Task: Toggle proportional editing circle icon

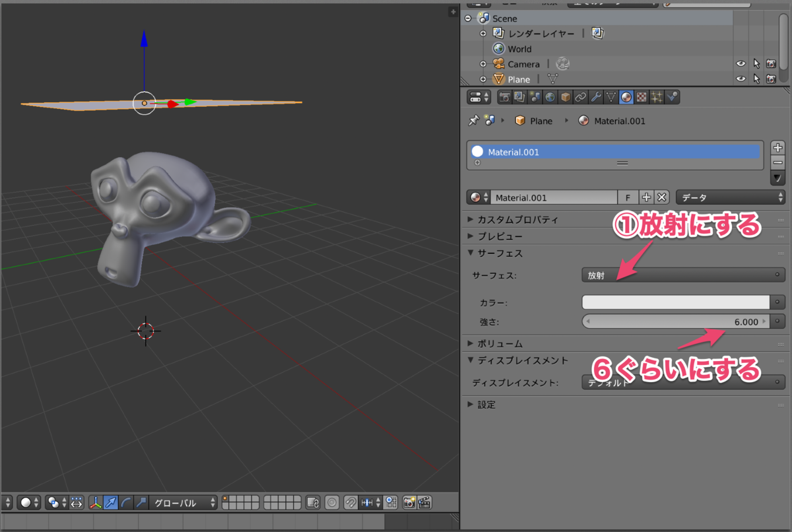Action: point(331,502)
